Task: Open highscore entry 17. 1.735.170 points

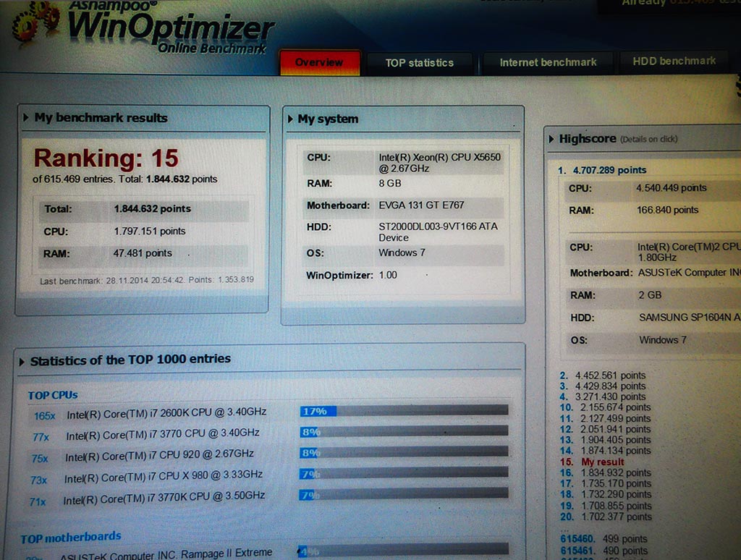Action: coord(606,483)
